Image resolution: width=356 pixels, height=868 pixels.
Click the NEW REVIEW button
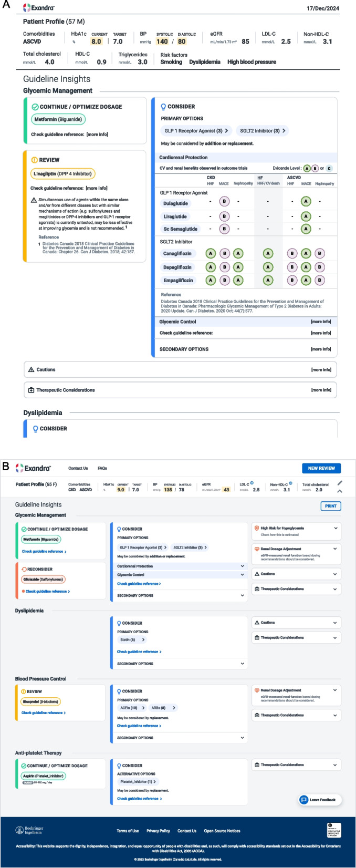[x=321, y=468]
